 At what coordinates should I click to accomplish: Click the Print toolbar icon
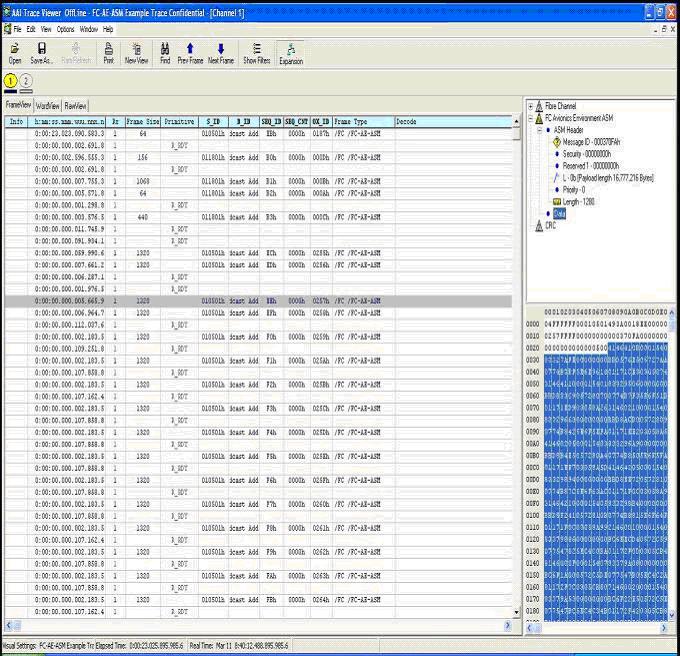tap(108, 52)
